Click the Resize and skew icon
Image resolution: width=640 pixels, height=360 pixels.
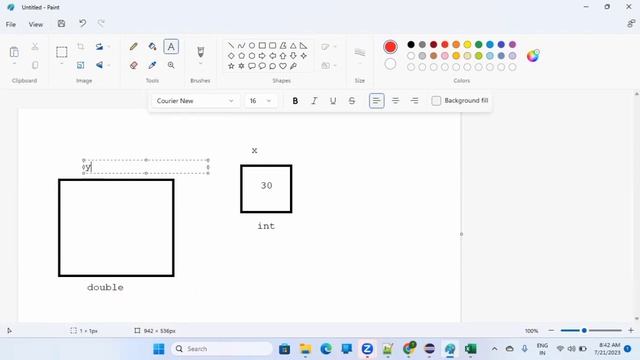(x=80, y=65)
